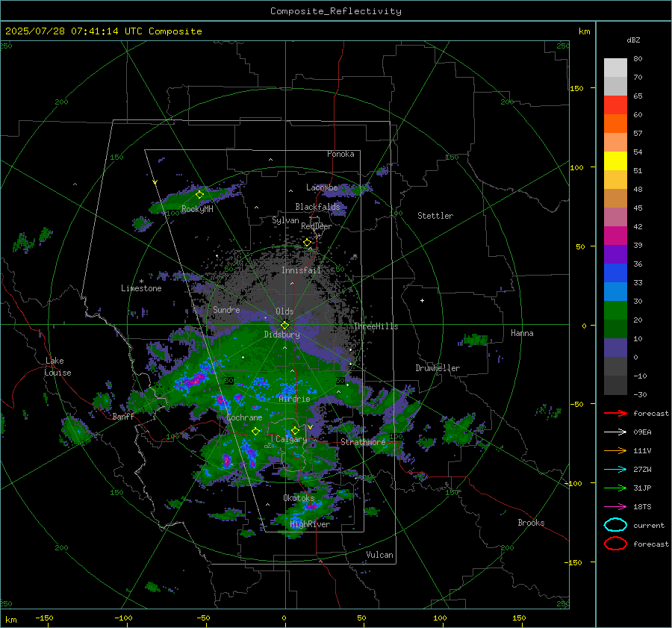The width and height of the screenshot is (672, 628).
Task: Select the Vulcan label
Action: 379,555
